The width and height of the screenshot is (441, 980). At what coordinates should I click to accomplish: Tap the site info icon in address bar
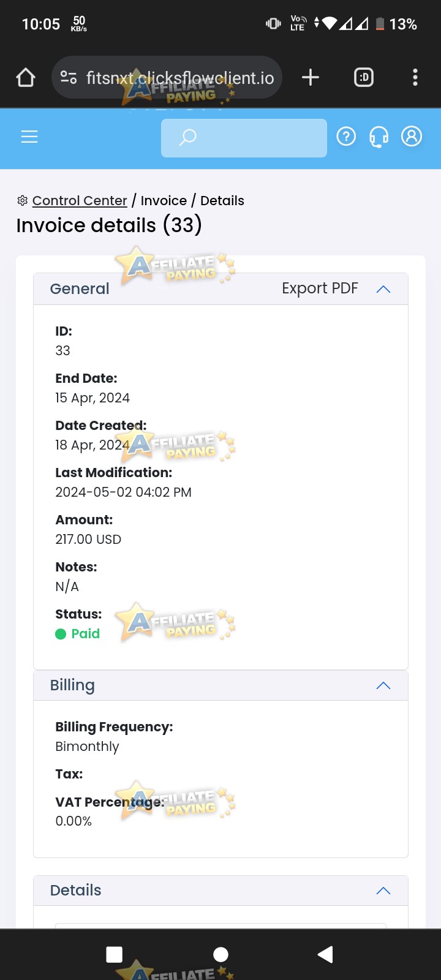[69, 77]
